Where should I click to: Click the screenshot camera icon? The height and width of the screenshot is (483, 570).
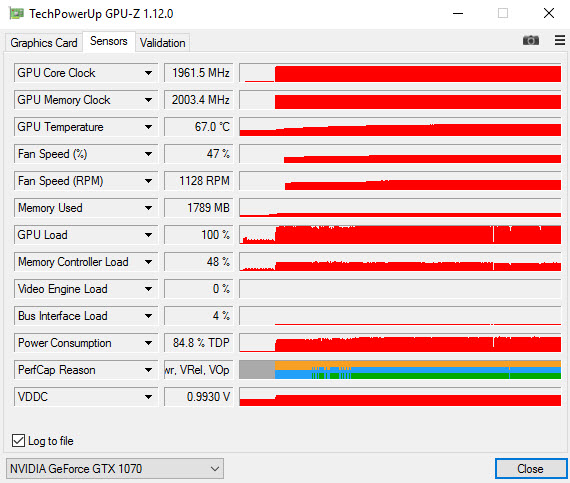point(531,40)
